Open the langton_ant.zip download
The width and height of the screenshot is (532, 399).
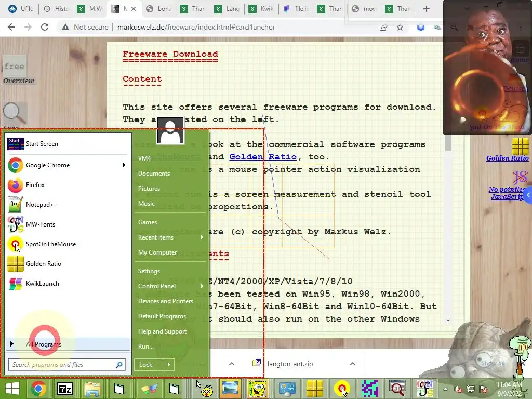[x=290, y=364]
